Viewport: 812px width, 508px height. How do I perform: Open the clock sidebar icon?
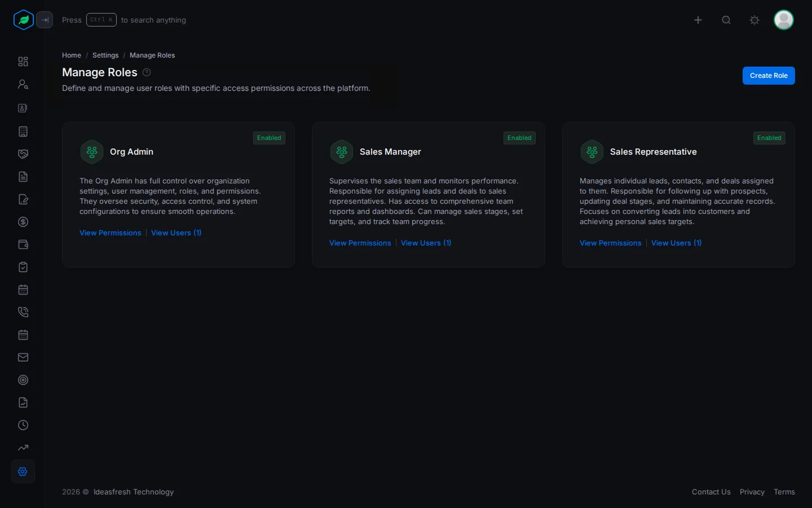point(23,425)
